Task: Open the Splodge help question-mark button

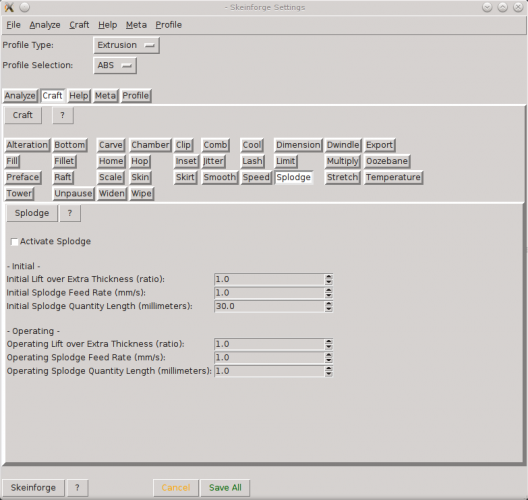Action: [70, 213]
